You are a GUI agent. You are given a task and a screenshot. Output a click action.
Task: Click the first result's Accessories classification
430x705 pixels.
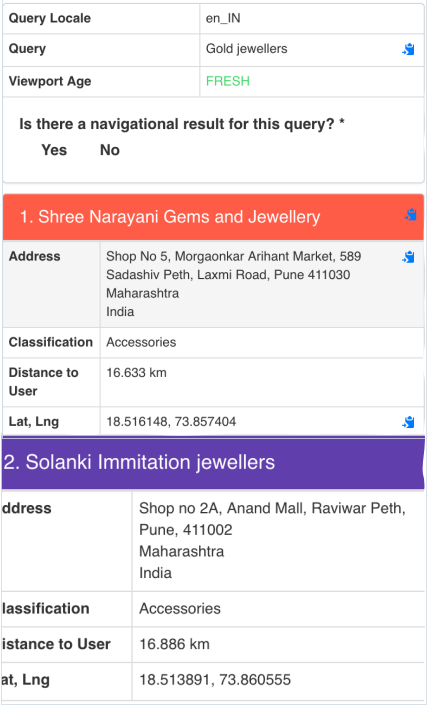point(141,342)
